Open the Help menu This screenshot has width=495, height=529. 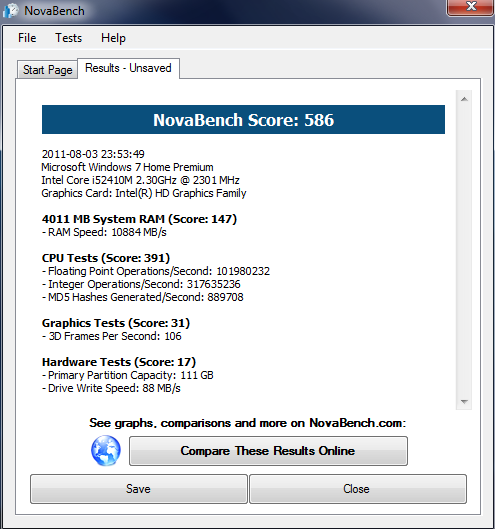tap(113, 38)
